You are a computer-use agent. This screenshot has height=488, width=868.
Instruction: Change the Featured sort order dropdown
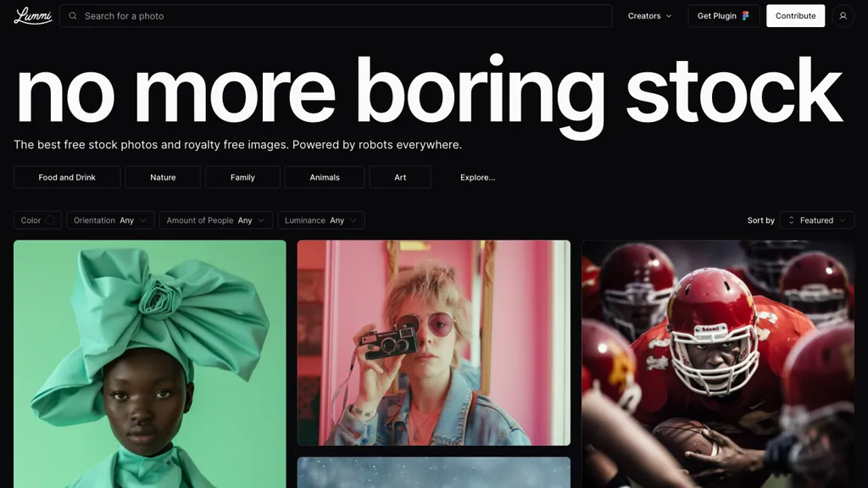817,220
